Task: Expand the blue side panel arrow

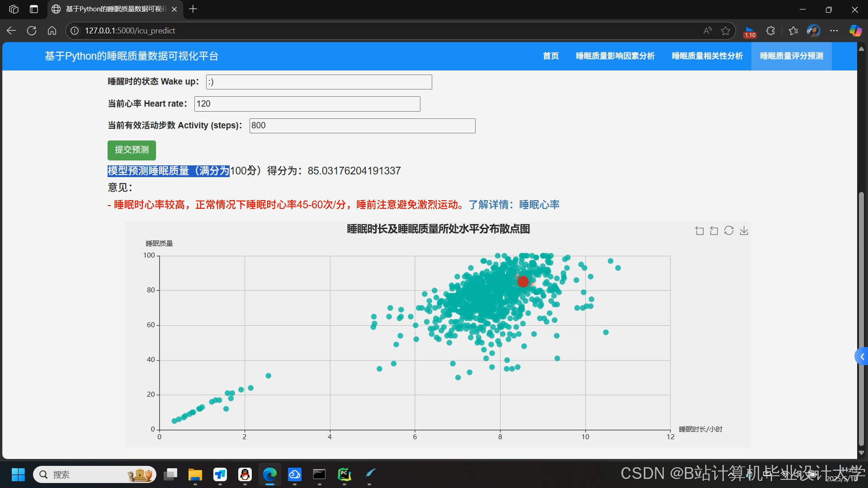Action: [862, 357]
